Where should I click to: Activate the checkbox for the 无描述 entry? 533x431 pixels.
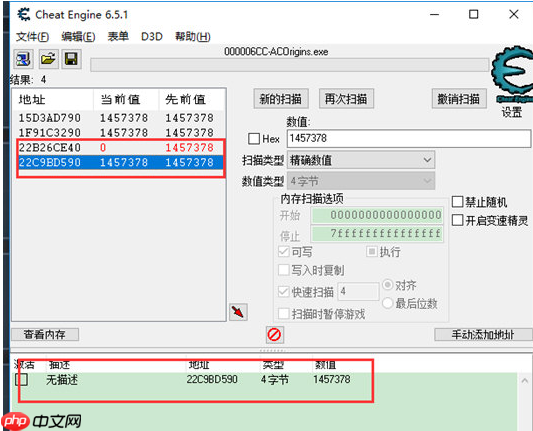(21, 379)
